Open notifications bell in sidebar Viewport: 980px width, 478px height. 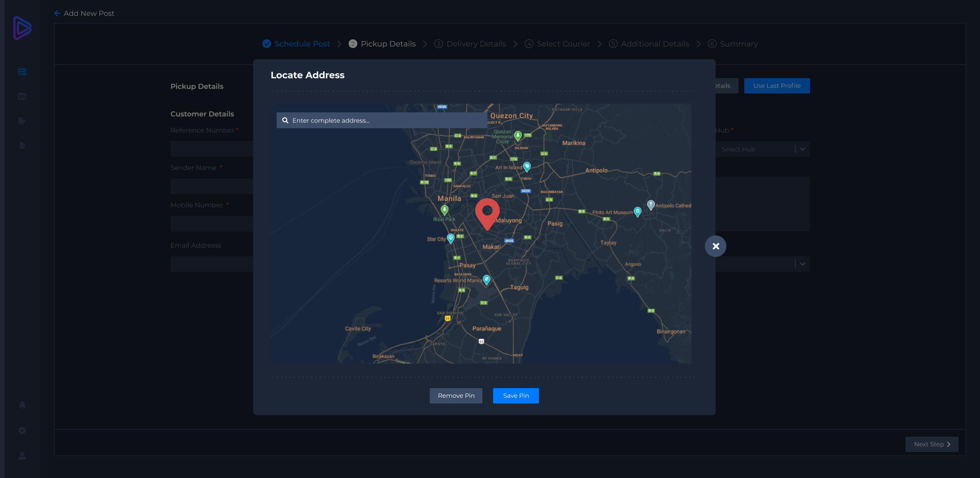tap(22, 405)
